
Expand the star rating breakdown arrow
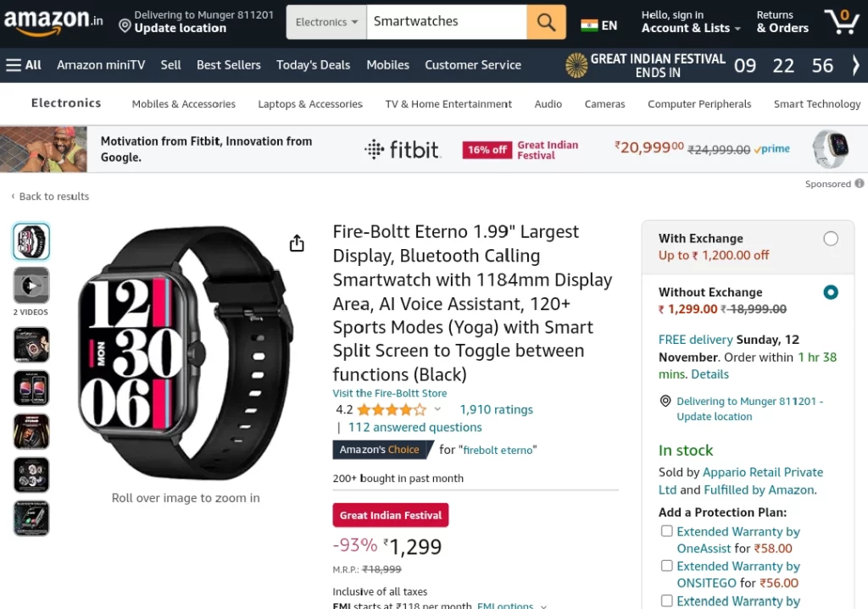(437, 410)
